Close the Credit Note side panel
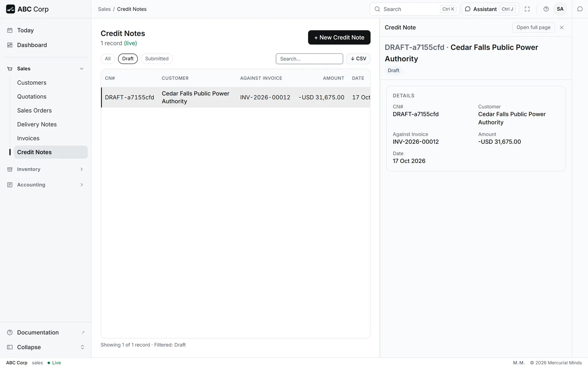588x368 pixels. 562,28
